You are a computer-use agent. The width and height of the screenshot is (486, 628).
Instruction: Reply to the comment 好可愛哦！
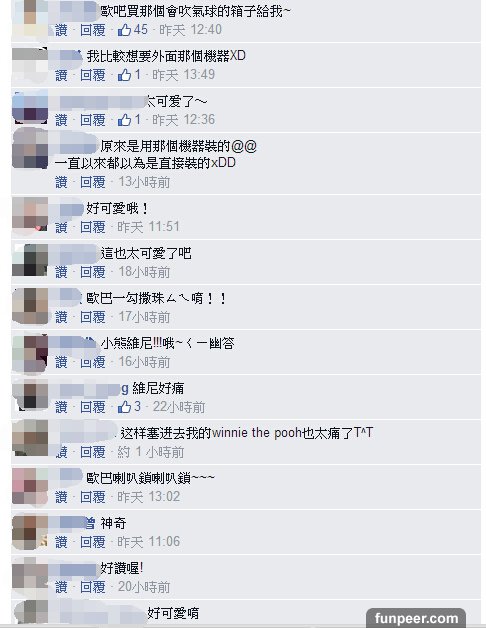point(93,227)
